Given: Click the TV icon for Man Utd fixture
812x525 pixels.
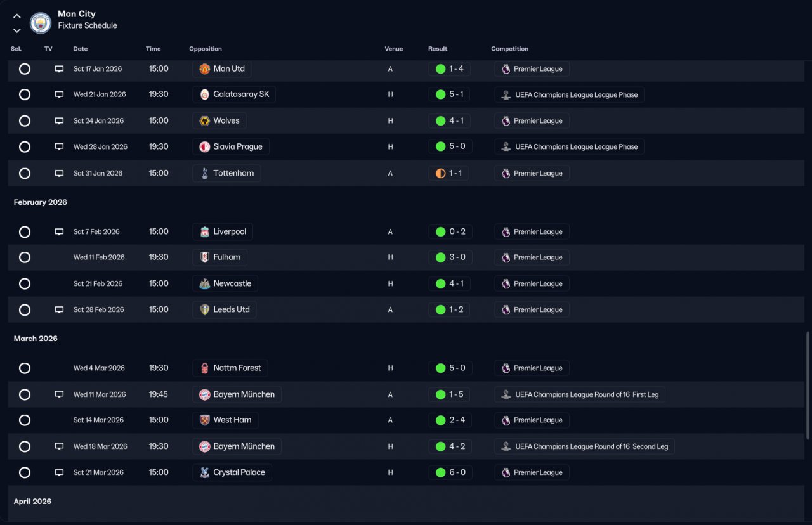Looking at the screenshot, I should [x=59, y=68].
